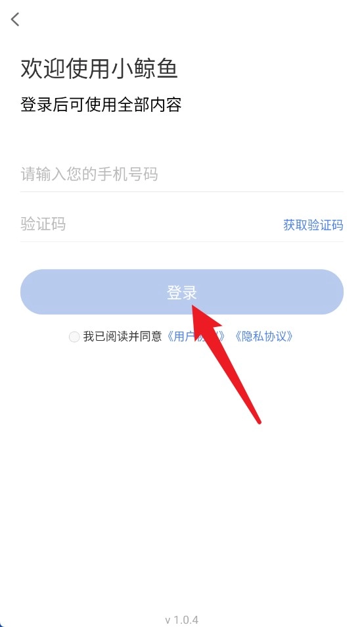
Task: Click the underline beneath the phone number field
Action: pyautogui.click(x=181, y=191)
